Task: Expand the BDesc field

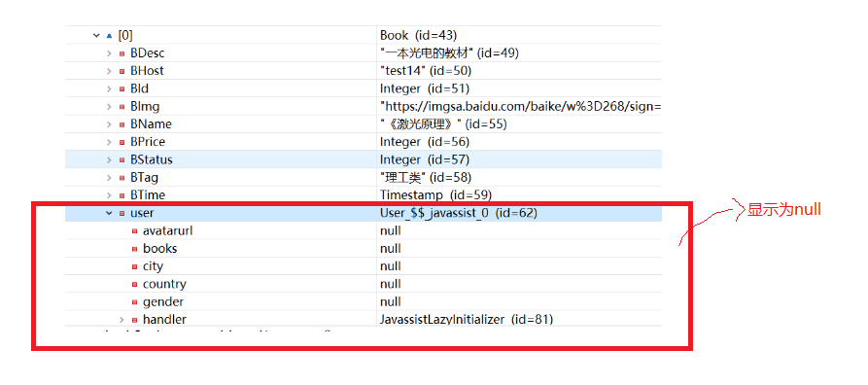Action: tap(109, 53)
